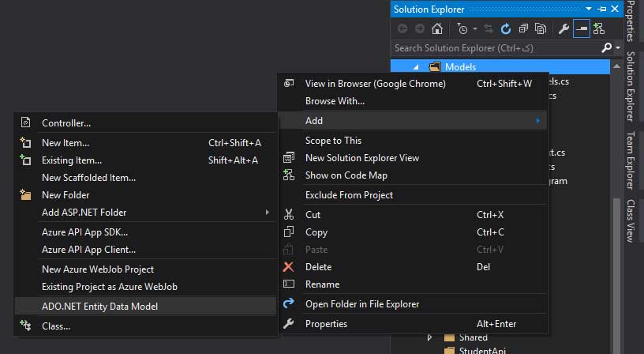Click Open Folder in File Explorer
This screenshot has height=354, width=644.
point(361,304)
